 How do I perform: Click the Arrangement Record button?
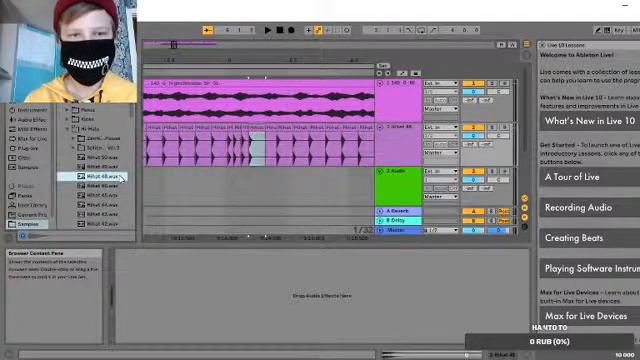click(x=291, y=30)
